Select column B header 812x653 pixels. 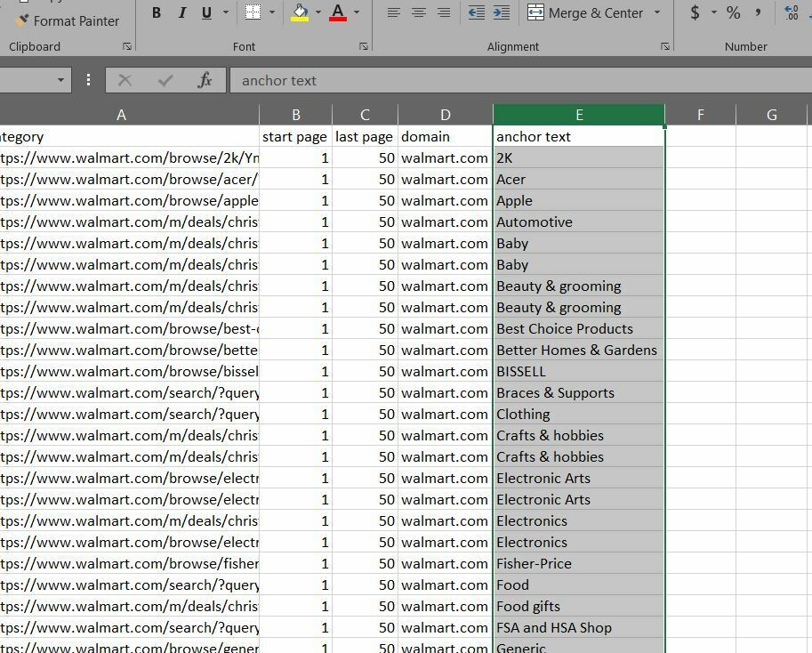[x=295, y=115]
